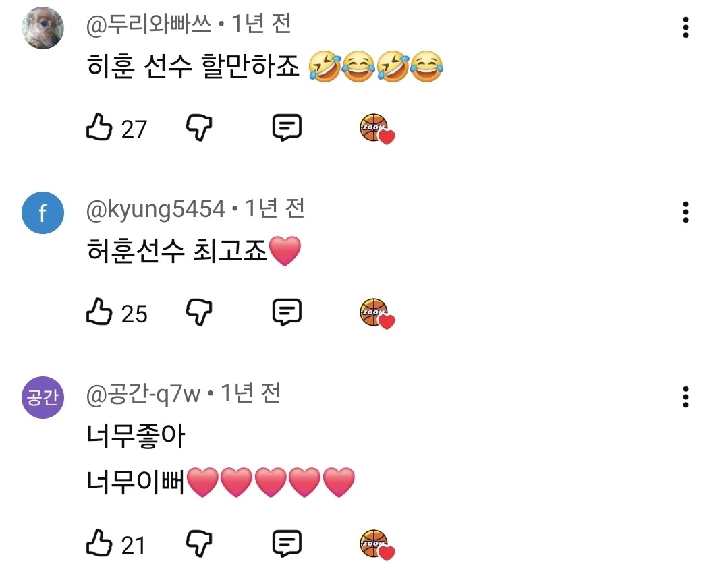
Task: Open more options for @kyung5454 comment
Action: (685, 212)
